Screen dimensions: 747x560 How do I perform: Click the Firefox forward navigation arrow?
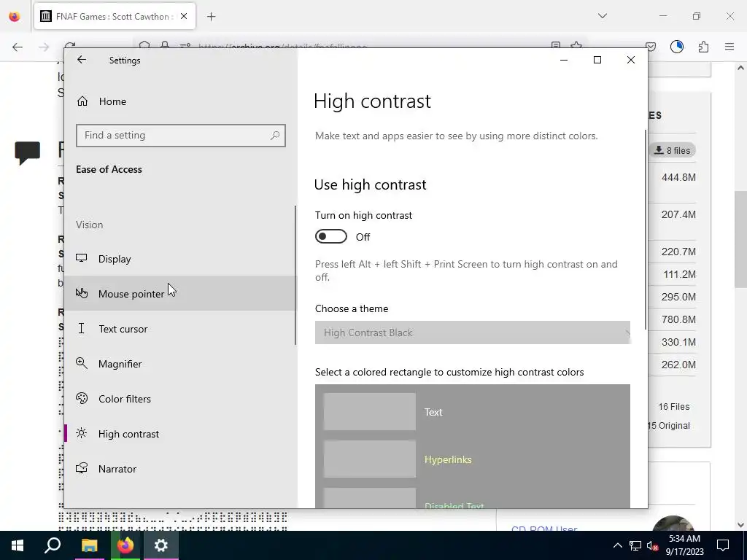point(44,47)
